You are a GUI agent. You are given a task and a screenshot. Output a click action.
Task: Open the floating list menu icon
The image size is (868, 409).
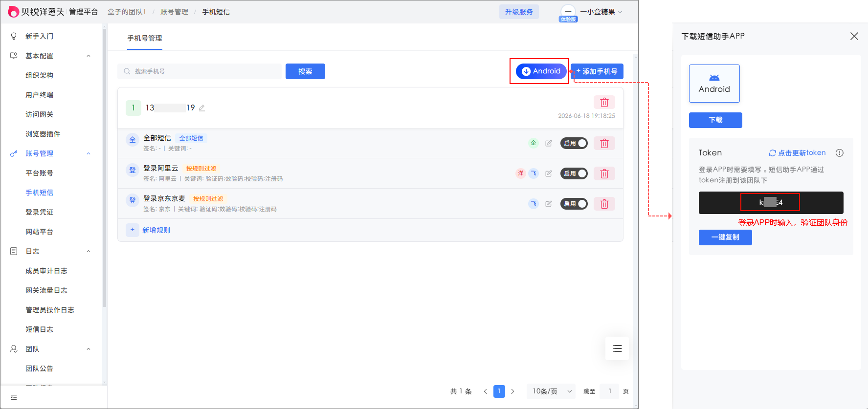tap(617, 348)
